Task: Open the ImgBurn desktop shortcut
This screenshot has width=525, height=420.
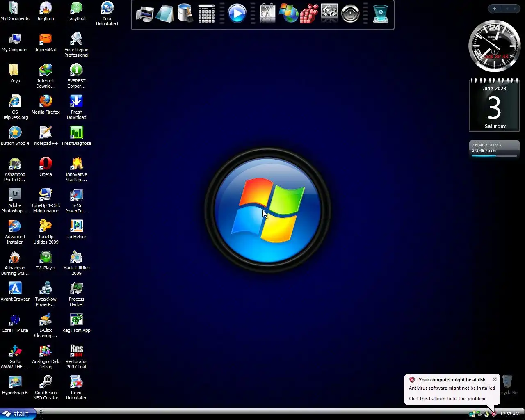Action: 46,11
